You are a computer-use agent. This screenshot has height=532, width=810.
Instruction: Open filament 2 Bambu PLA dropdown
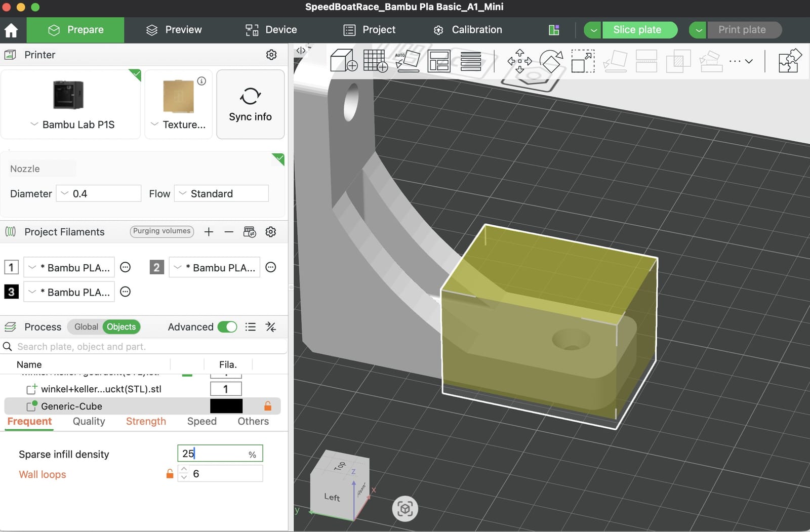pos(214,267)
